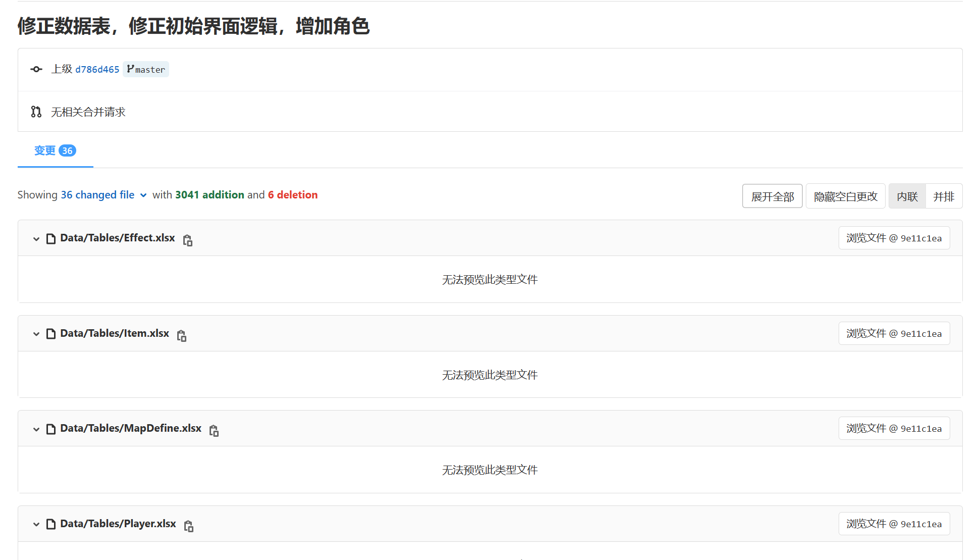This screenshot has height=560, width=980.
Task: Open parent commit d786d465
Action: 97,69
